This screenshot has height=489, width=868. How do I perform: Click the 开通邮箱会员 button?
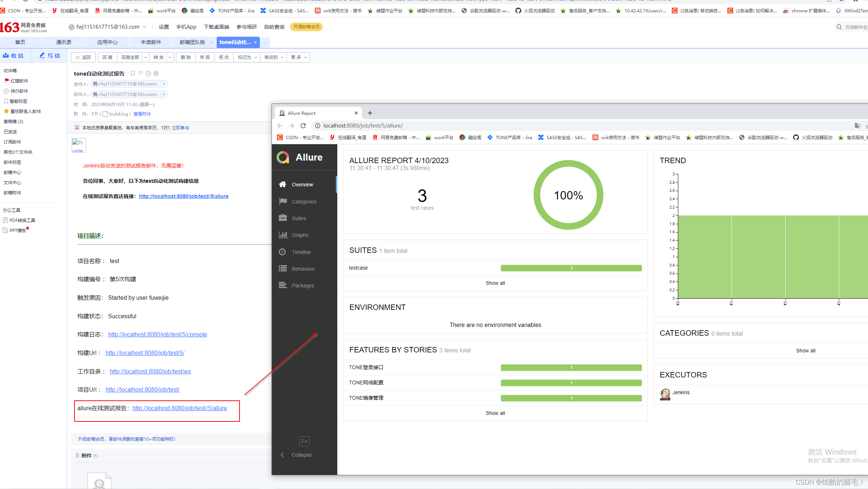click(306, 27)
